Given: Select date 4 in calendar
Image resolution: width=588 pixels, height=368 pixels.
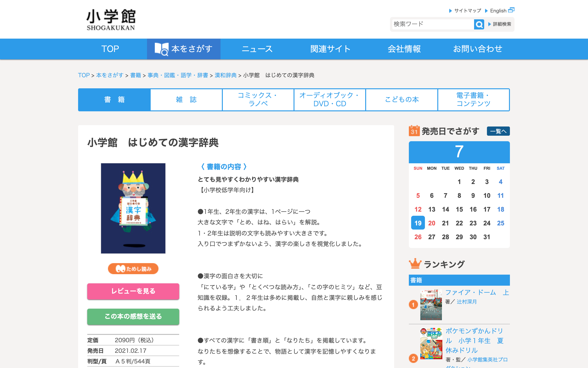Looking at the screenshot, I should 500,181.
